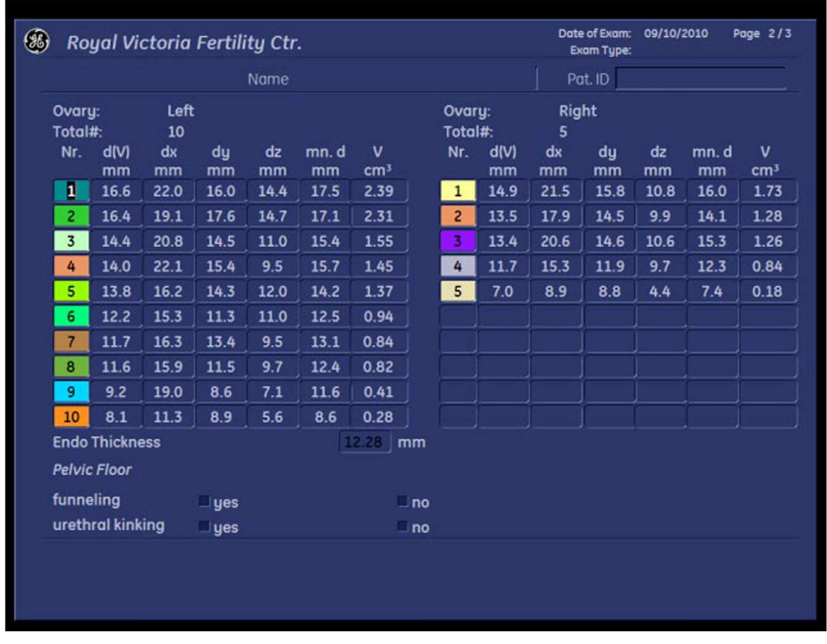Click left ovary volume value 2.39
The width and height of the screenshot is (827, 644).
[x=379, y=191]
